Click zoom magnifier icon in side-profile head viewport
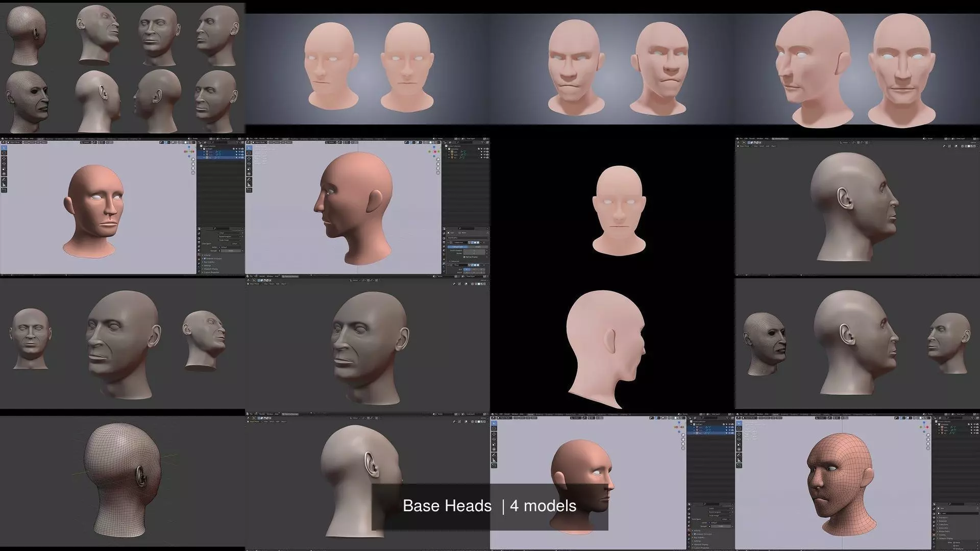The image size is (980, 551). click(438, 160)
